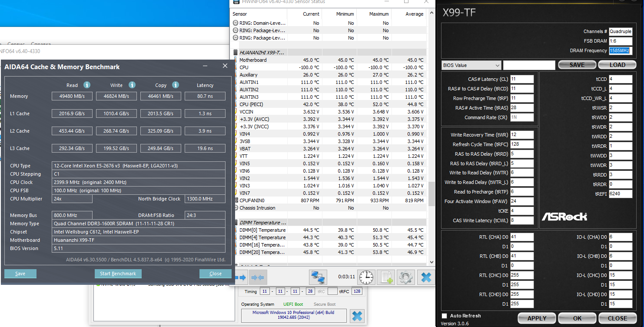The width and height of the screenshot is (644, 327).
Task: Click CLOSE in the X99-TF timing tool
Action: 617,318
